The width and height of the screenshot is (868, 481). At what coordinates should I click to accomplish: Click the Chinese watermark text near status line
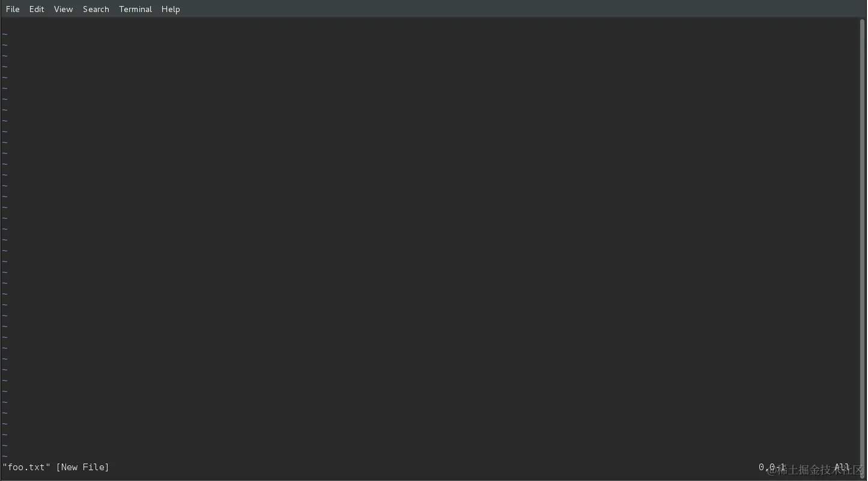[815, 470]
